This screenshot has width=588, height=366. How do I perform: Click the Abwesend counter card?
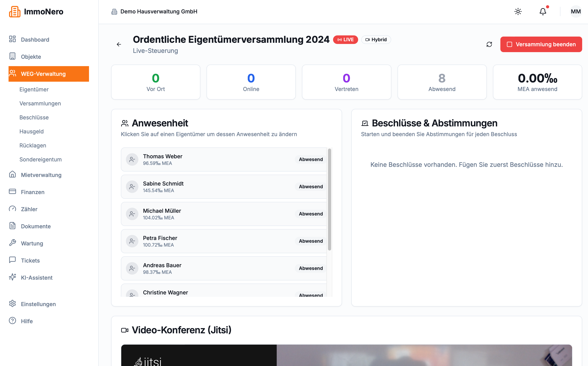[x=442, y=82]
